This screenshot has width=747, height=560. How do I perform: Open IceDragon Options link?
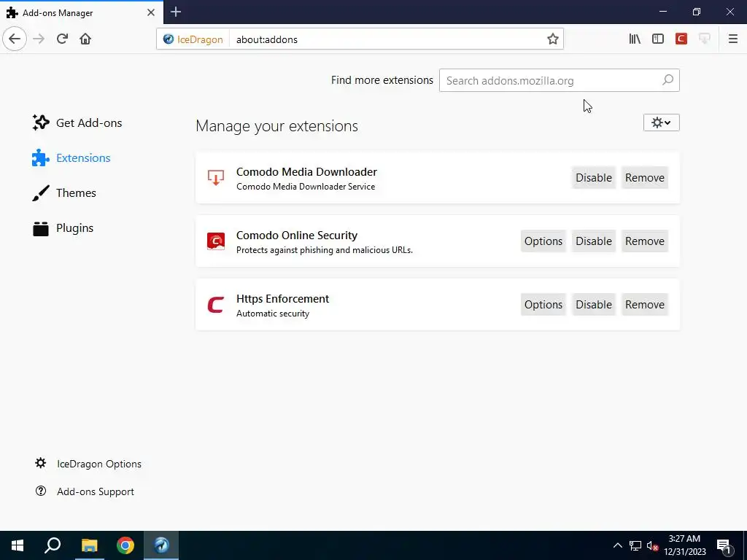click(88, 464)
